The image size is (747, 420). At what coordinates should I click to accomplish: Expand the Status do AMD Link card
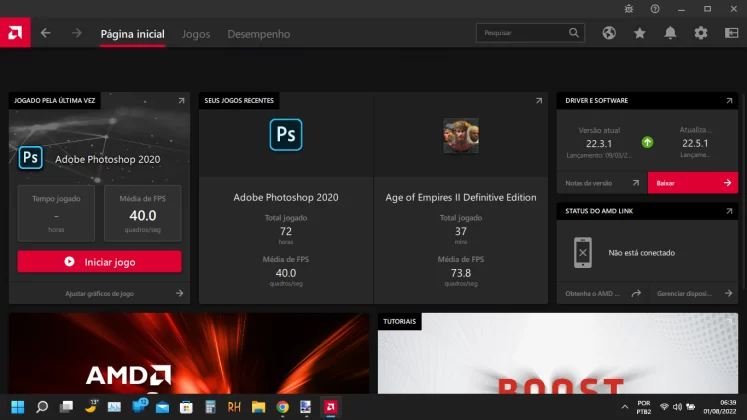click(729, 211)
